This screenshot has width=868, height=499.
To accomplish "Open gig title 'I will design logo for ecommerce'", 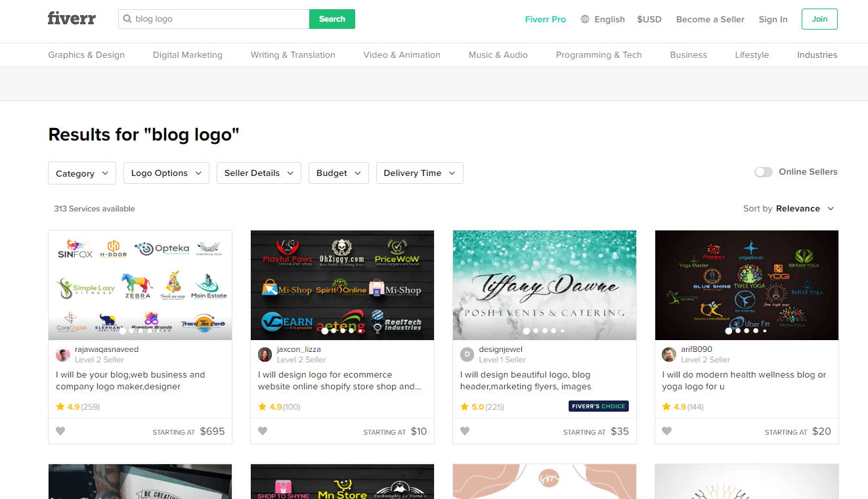I will [340, 381].
